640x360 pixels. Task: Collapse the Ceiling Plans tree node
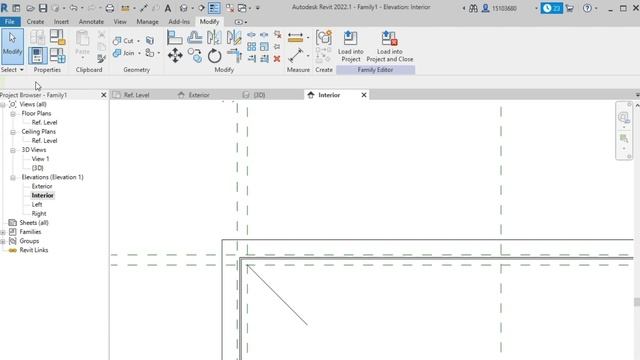click(x=13, y=132)
